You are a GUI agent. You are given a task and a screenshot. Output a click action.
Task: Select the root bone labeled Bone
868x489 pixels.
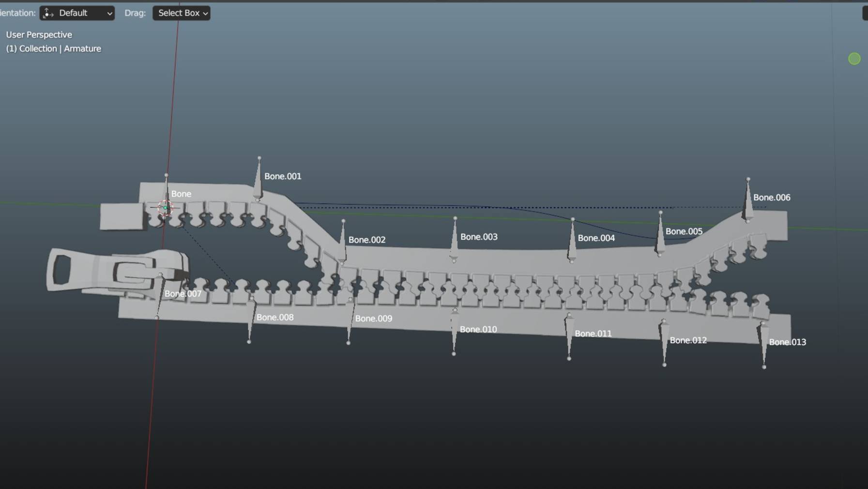click(167, 190)
